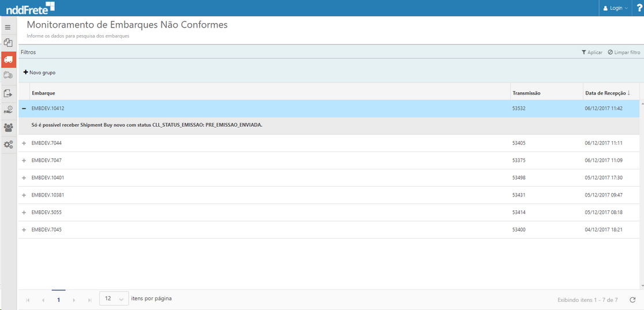Click the Embarque column header
The width and height of the screenshot is (644, 310).
44,93
